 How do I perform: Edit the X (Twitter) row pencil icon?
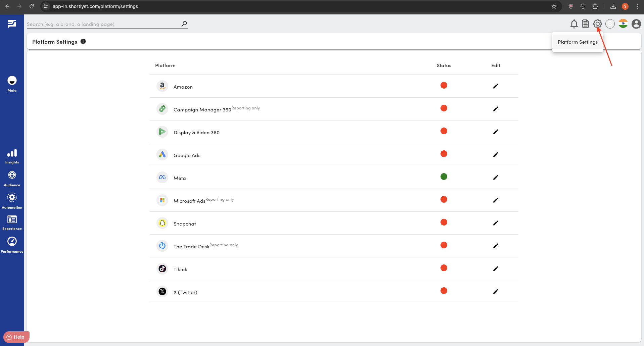[x=495, y=292]
